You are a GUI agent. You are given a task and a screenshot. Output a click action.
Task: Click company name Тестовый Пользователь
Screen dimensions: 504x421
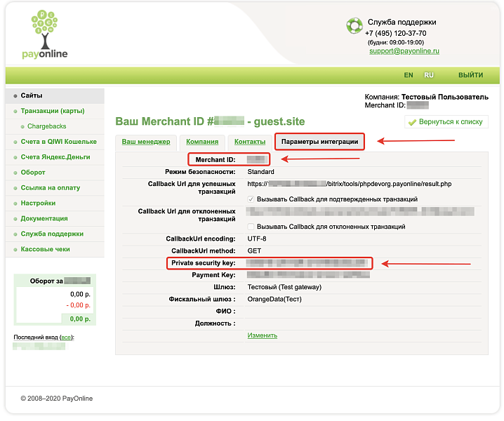point(445,97)
